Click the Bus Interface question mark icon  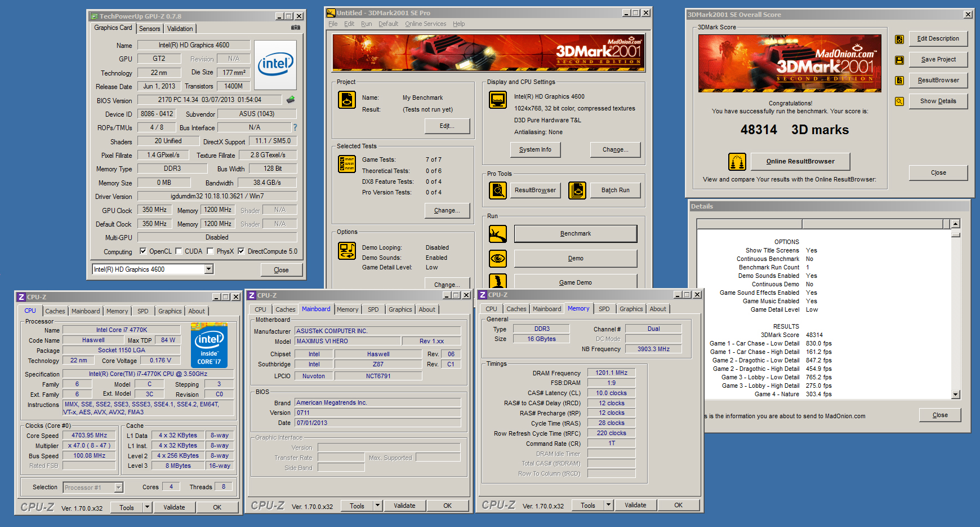(x=295, y=127)
